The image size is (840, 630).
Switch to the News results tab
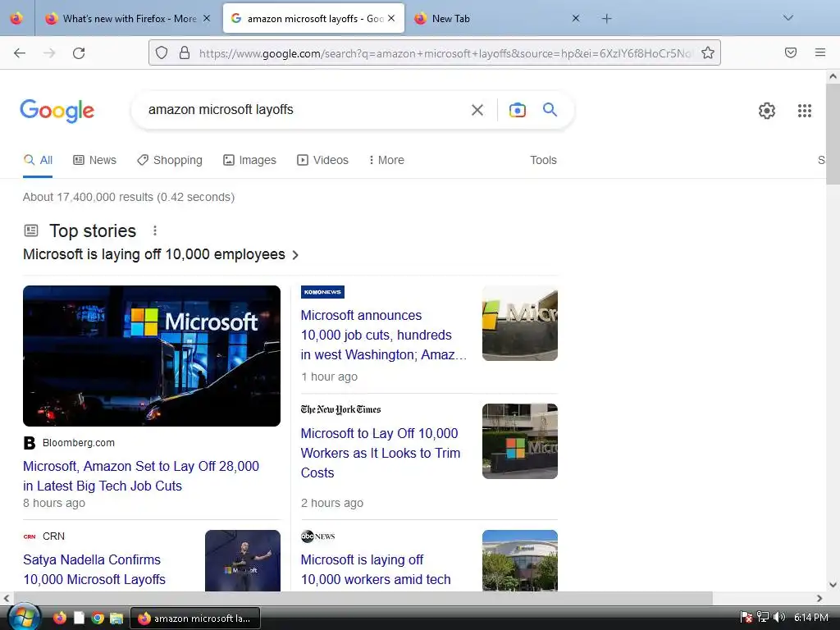click(95, 160)
